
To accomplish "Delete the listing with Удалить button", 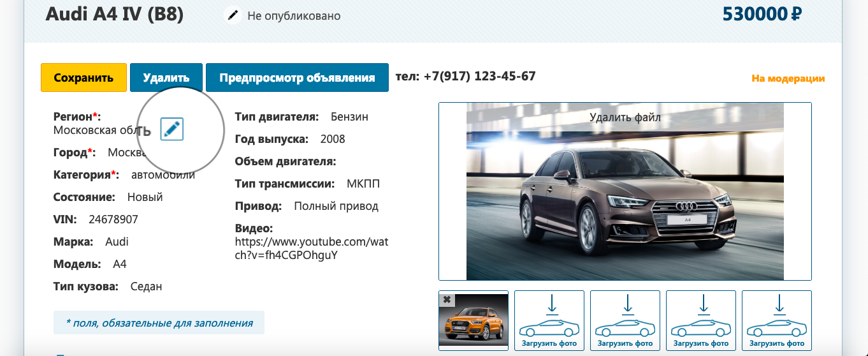I will point(166,78).
